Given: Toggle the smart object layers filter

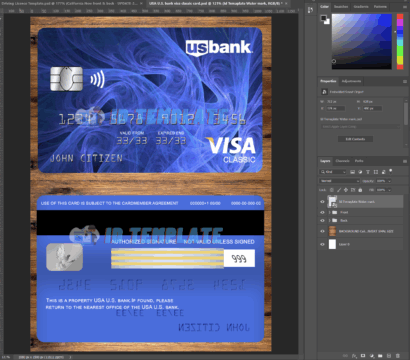Looking at the screenshot, I should tap(383, 172).
